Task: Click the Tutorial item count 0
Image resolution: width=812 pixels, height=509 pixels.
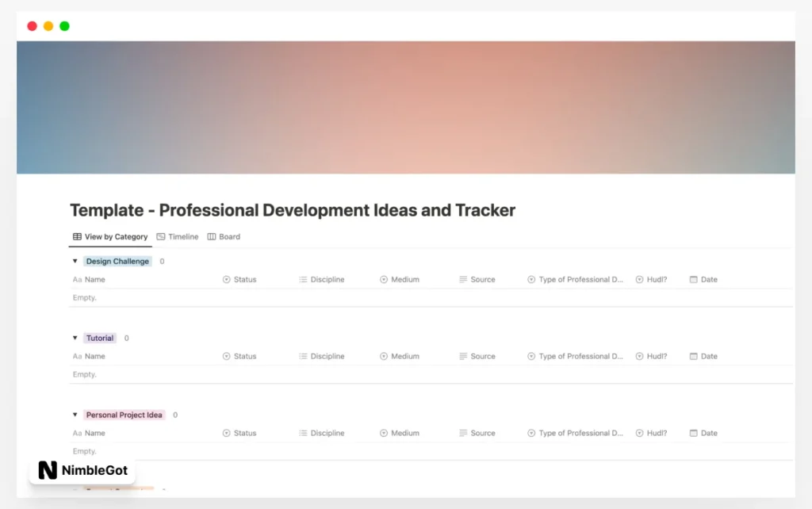Action: [126, 338]
